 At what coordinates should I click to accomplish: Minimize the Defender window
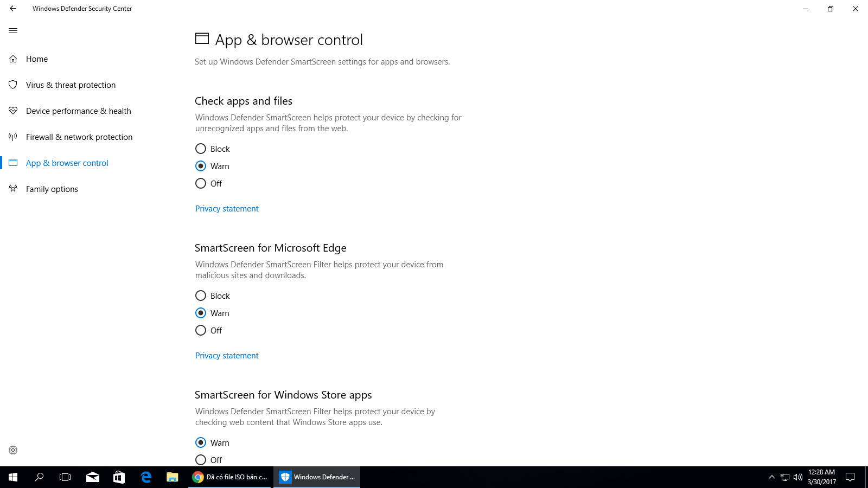point(806,9)
